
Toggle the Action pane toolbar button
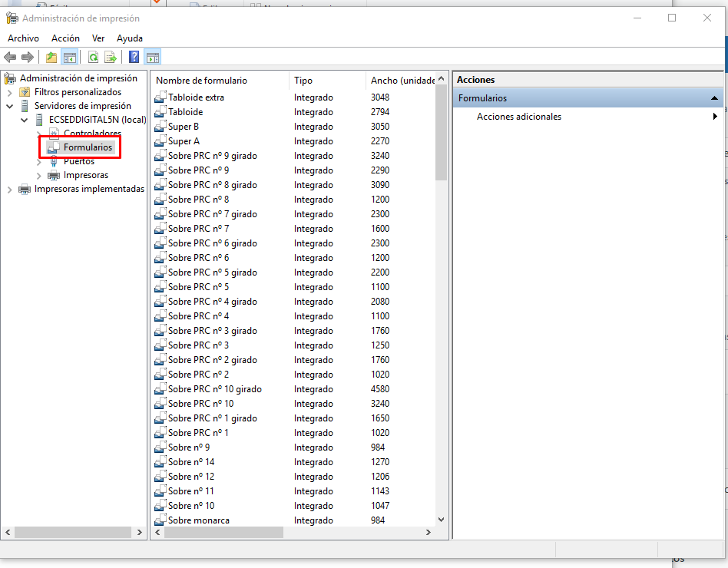[153, 57]
